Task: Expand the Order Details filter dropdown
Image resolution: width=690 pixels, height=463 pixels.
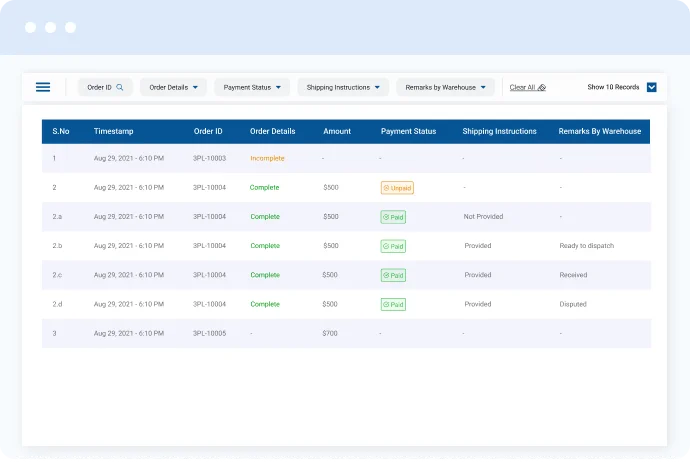Action: point(173,87)
